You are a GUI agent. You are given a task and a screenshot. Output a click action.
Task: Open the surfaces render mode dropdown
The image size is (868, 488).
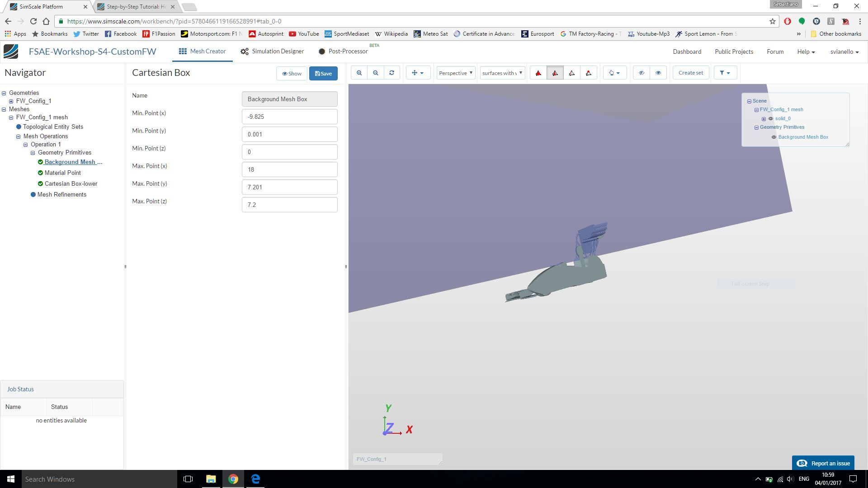(502, 73)
